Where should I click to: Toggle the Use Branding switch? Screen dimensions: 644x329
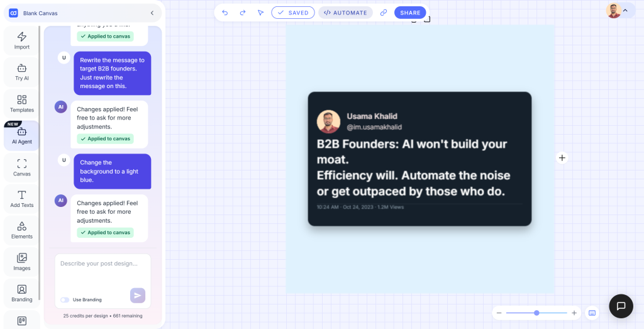pos(65,300)
